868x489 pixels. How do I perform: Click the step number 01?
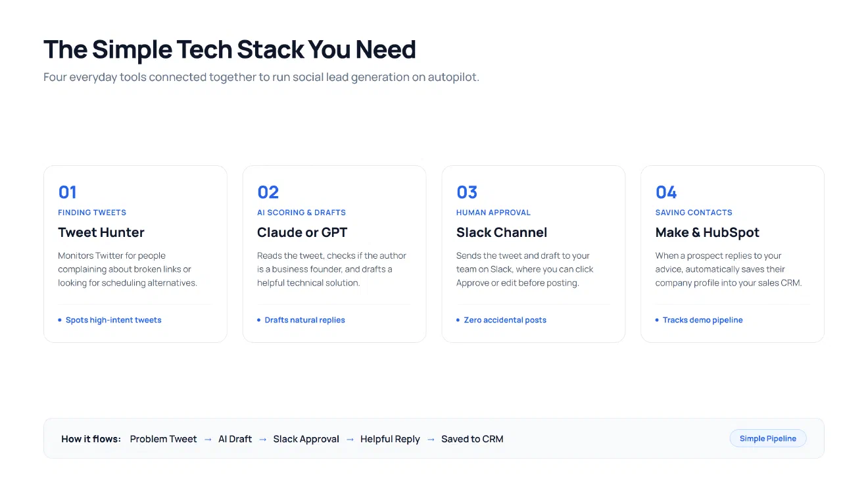[x=68, y=192]
